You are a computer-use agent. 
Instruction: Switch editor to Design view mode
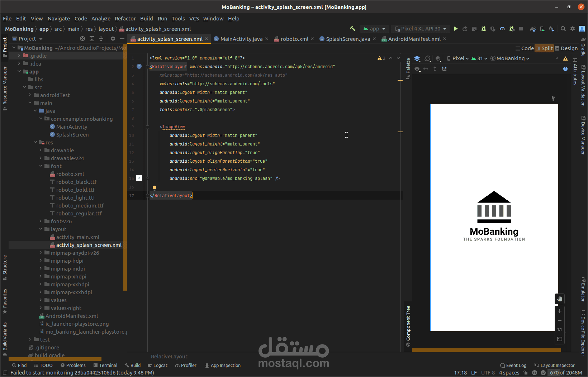pyautogui.click(x=566, y=48)
